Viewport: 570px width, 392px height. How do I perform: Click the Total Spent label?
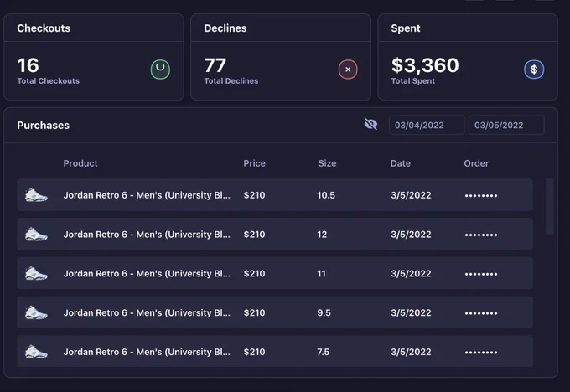(413, 81)
